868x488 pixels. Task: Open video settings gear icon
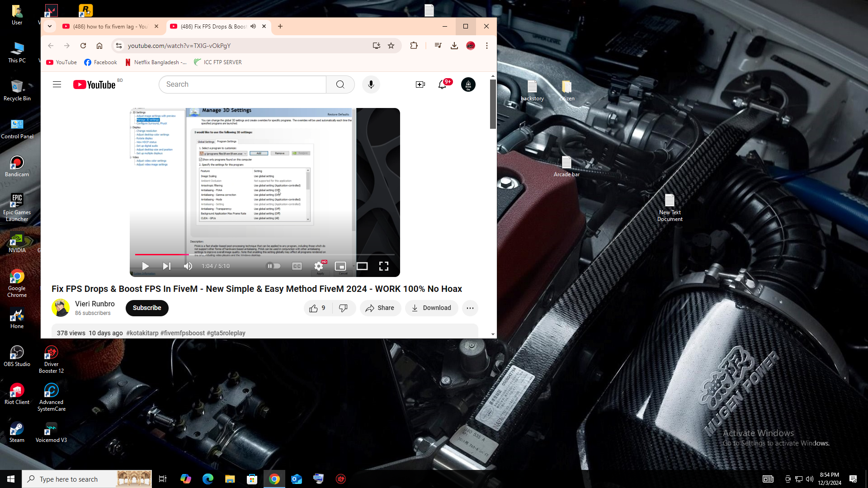tap(319, 266)
